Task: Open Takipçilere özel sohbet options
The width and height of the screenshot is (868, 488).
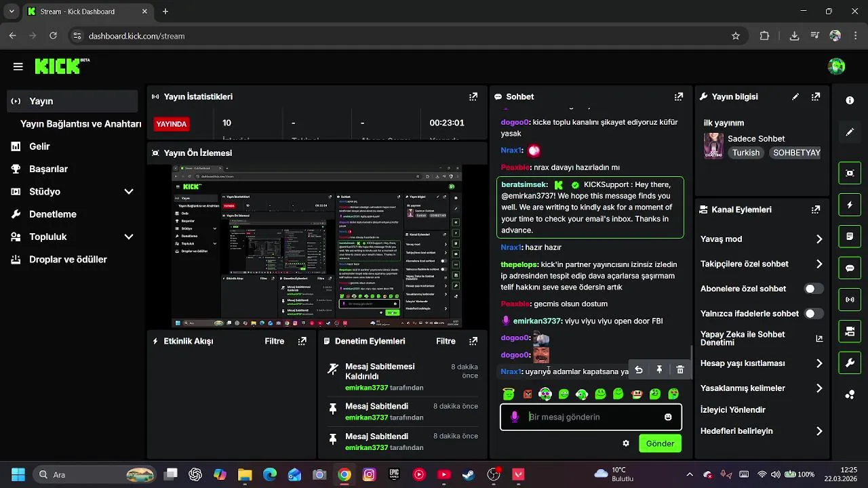Action: pos(819,264)
